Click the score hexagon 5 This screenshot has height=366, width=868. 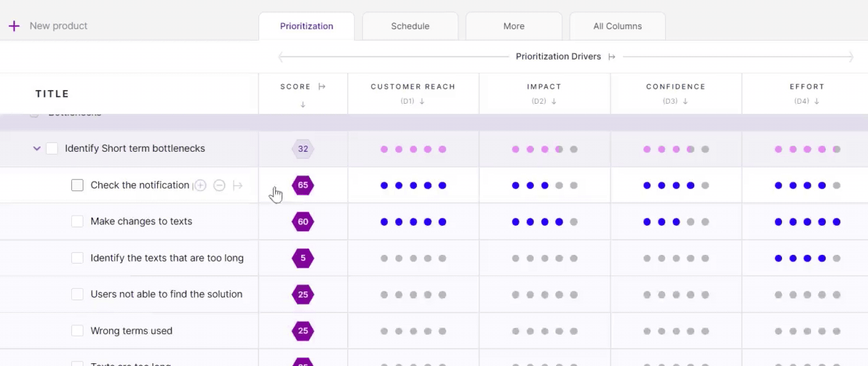click(303, 258)
